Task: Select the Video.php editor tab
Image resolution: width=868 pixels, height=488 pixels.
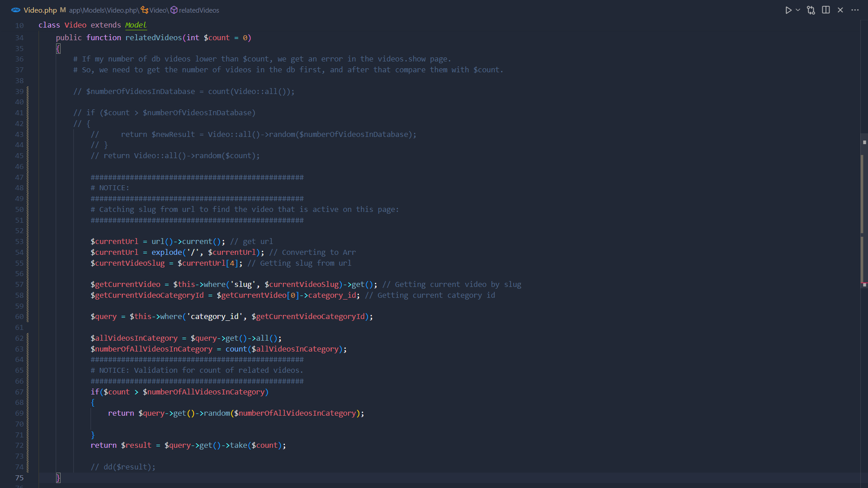Action: click(x=40, y=10)
